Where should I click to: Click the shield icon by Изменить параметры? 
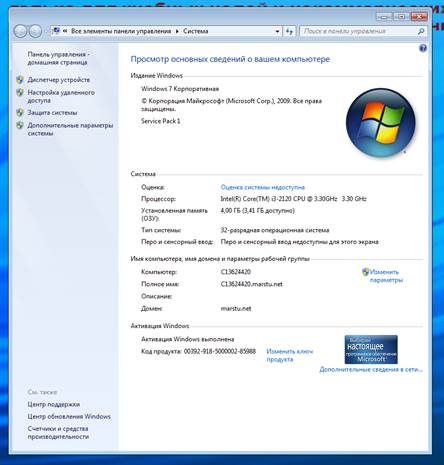(365, 272)
